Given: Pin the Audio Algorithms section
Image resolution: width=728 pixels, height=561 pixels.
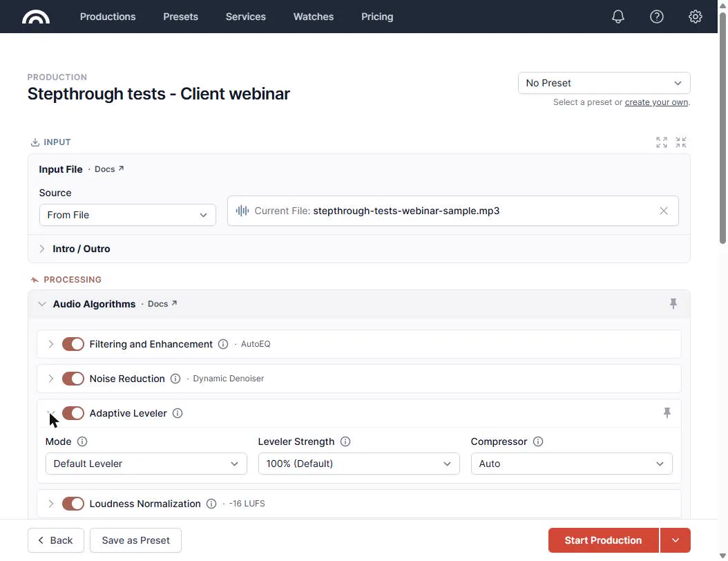Looking at the screenshot, I should click(673, 304).
